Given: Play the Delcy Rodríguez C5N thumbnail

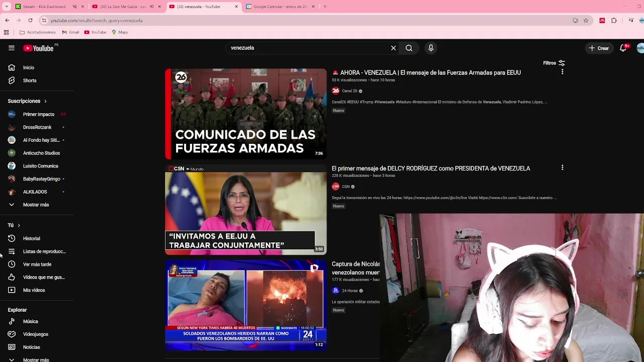Looking at the screenshot, I should click(x=246, y=210).
